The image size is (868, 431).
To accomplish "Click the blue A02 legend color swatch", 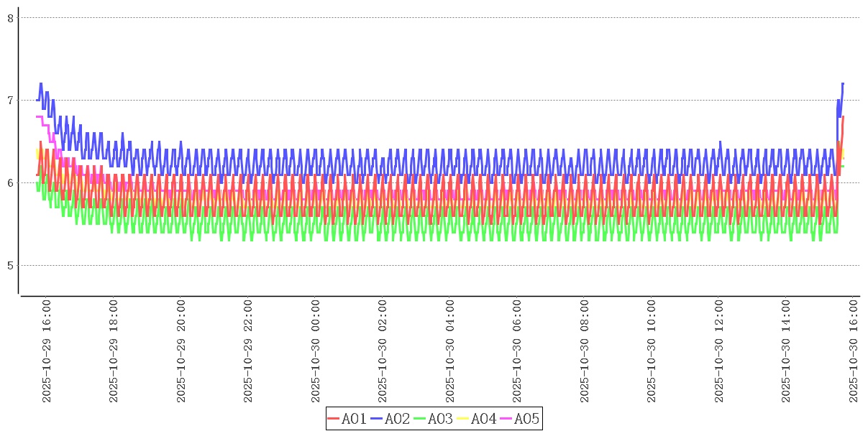I will [376, 419].
